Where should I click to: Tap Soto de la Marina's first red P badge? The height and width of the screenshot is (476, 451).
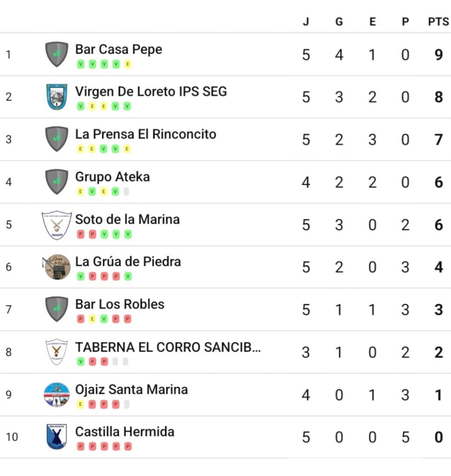80,234
